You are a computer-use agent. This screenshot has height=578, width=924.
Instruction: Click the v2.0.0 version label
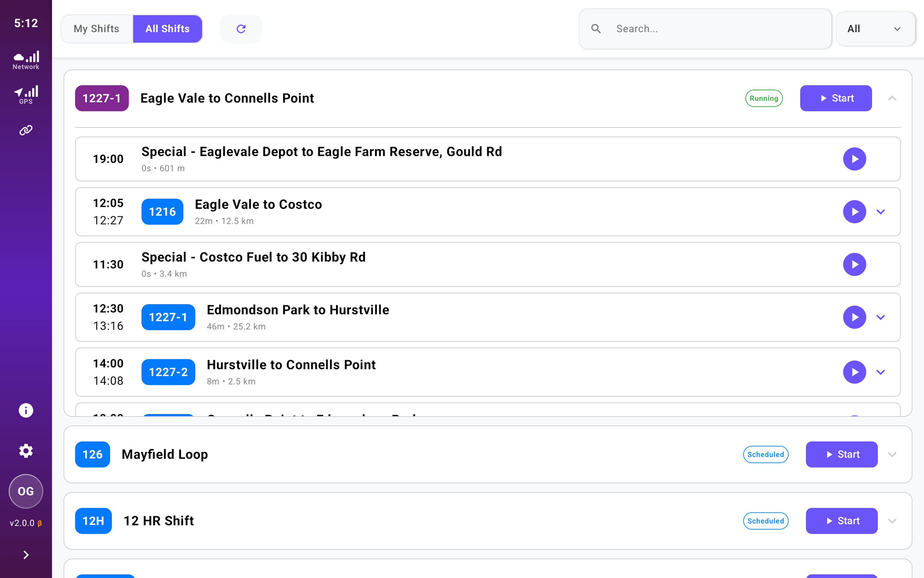point(26,523)
